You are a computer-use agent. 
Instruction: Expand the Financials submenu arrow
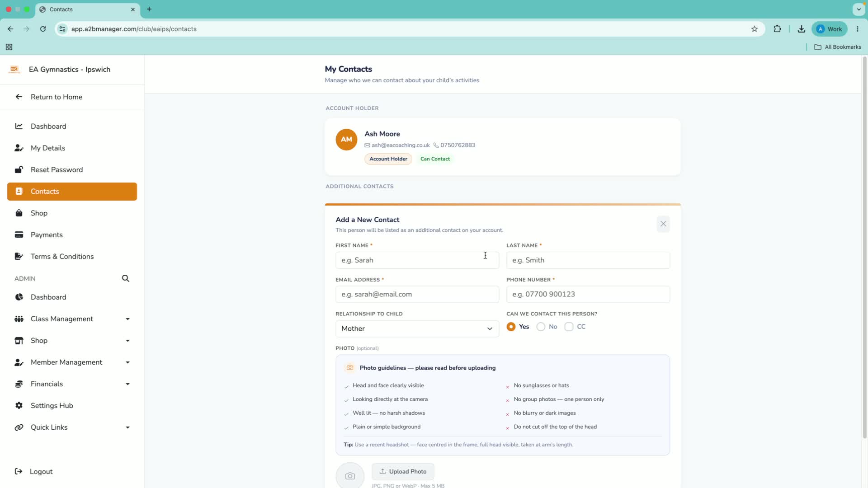click(x=127, y=384)
